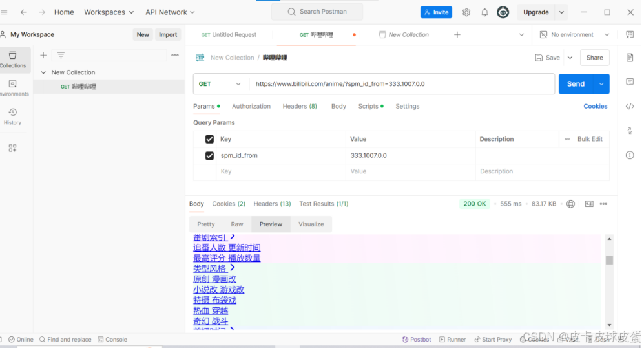Image resolution: width=644 pixels, height=348 pixels.
Task: Toggle the select-all params header checkbox
Action: click(x=209, y=139)
